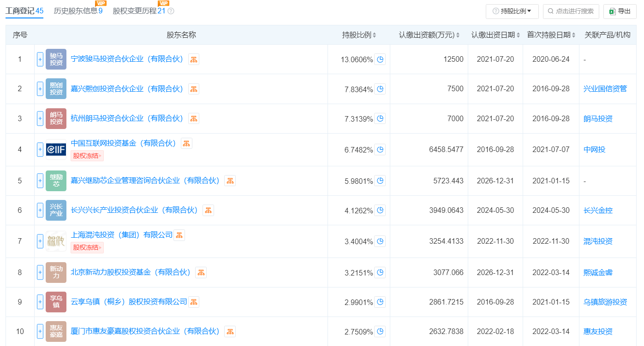Viewport: 644px width, 346px height.
Task: Show pie chart for 6.7482% shareholding
Action: click(x=380, y=150)
